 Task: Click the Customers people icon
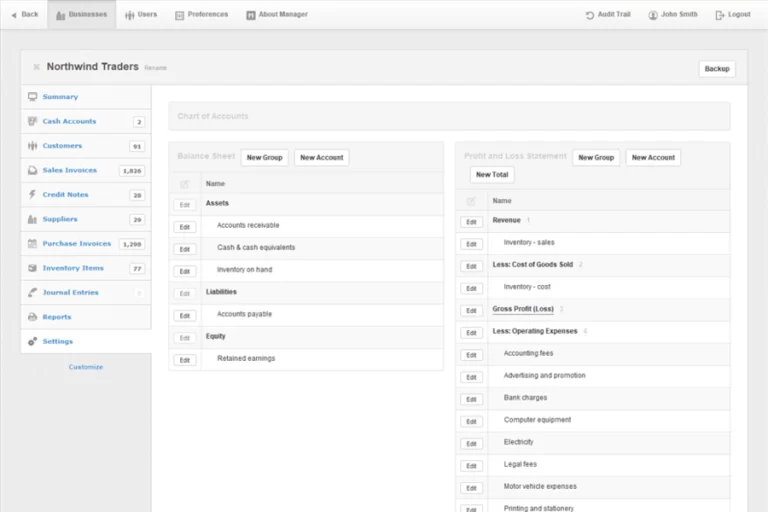(32, 146)
